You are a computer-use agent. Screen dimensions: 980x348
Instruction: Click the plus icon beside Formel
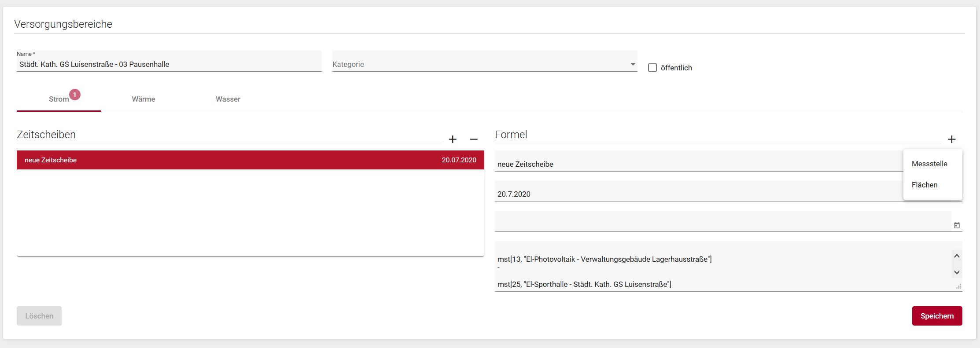951,139
